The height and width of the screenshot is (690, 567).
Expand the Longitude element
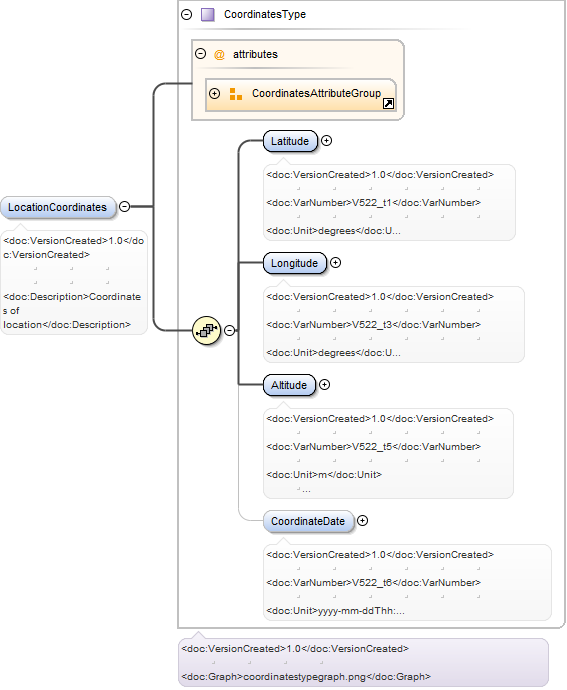[335, 263]
